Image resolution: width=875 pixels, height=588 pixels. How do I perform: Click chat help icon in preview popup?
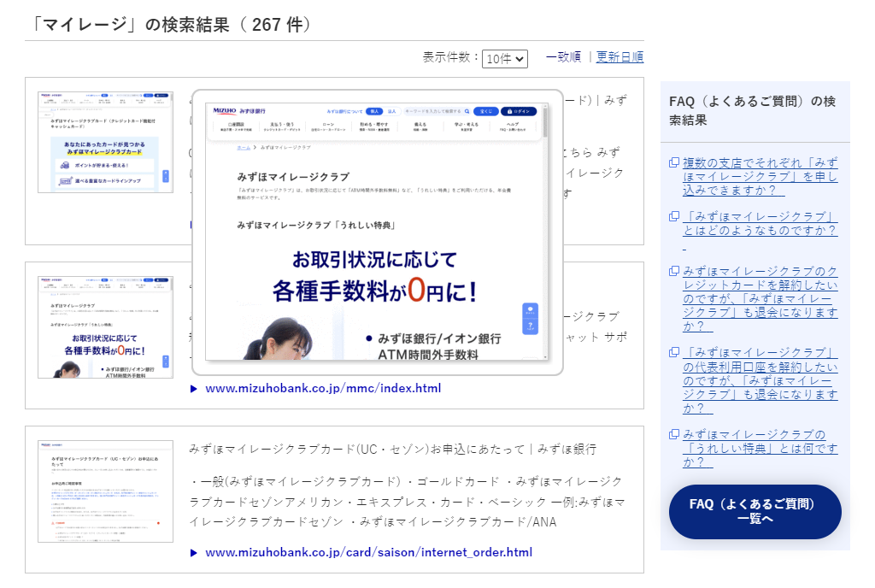[530, 319]
